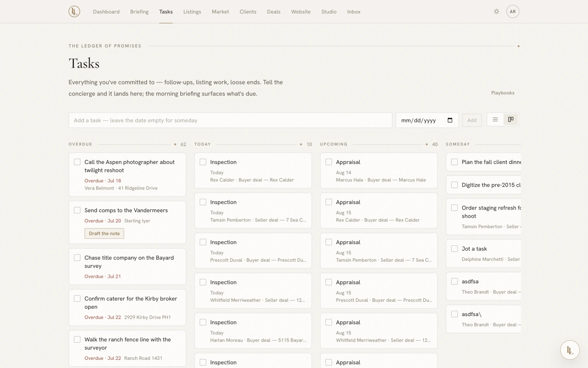Open the Clients tab
The width and height of the screenshot is (588, 368).
[x=248, y=12]
